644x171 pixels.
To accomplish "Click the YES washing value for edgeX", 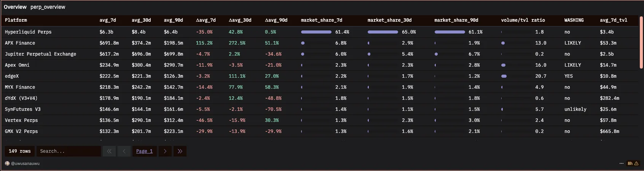I will tap(568, 76).
